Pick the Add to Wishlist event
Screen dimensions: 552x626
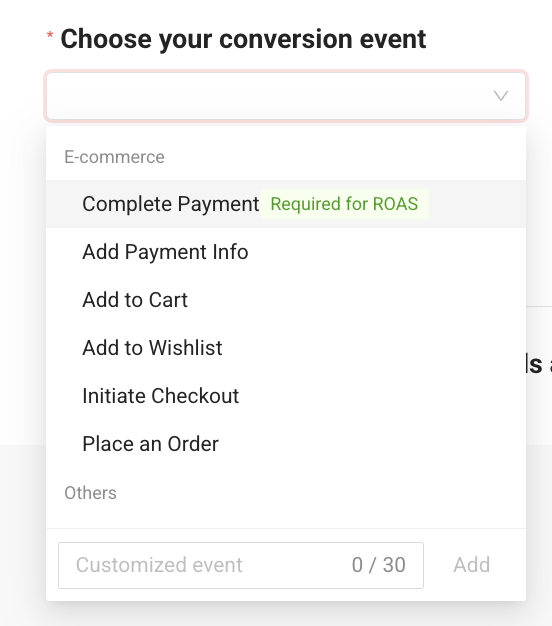[x=286, y=348]
